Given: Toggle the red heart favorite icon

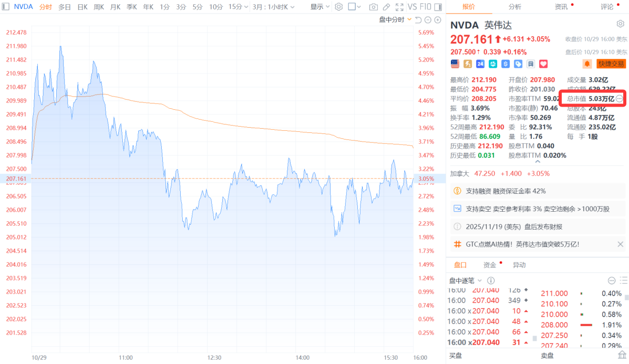Looking at the screenshot, I should 543,64.
